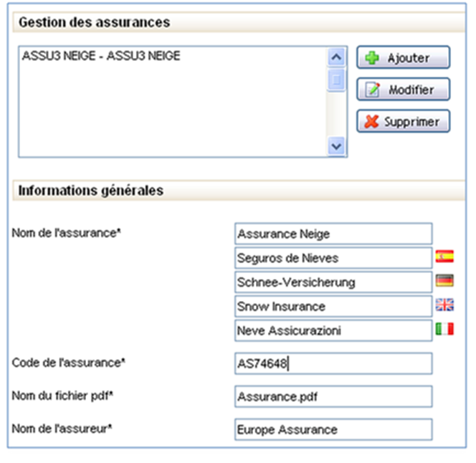Click the insurance list scrollbar thumb

pos(336,78)
